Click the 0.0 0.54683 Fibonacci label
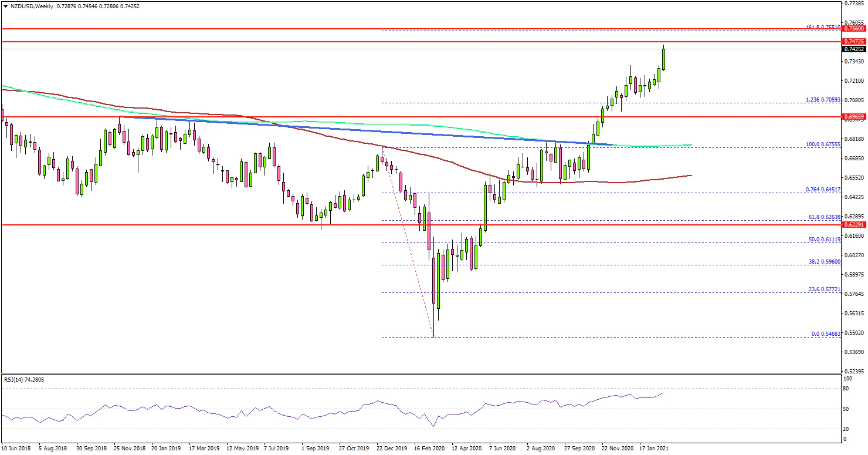Viewport: 868px width, 455px height. [826, 334]
